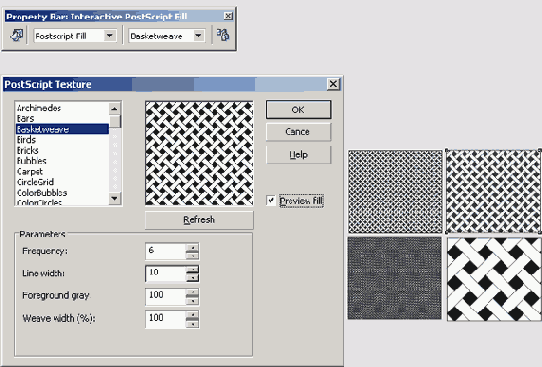Decrease the Line width with down arrow
542x367 pixels.
tap(192, 277)
